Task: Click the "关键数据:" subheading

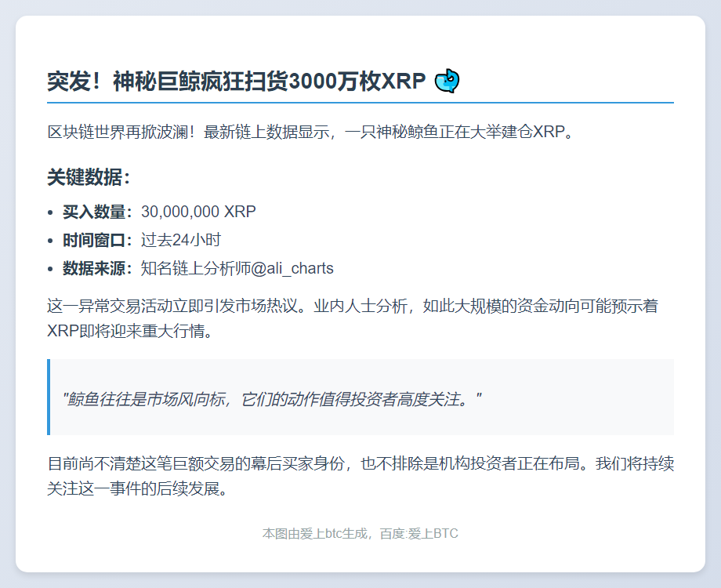Action: (x=89, y=177)
